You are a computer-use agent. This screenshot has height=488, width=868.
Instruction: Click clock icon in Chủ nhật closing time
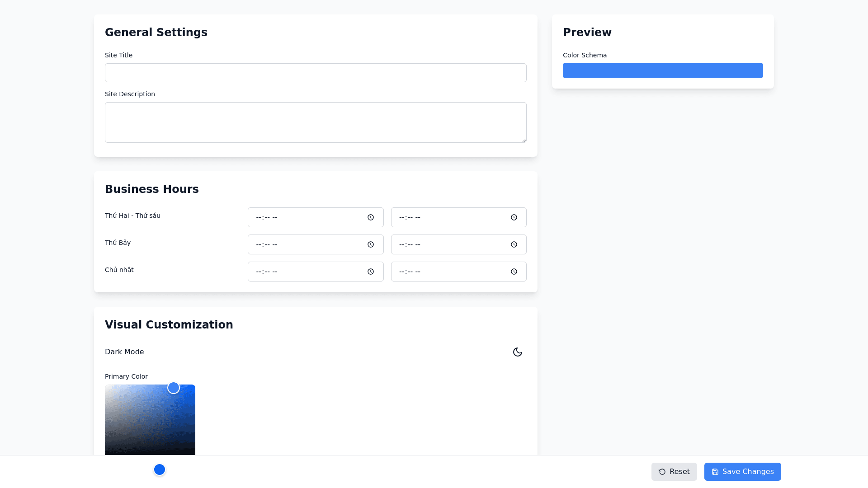coord(514,272)
